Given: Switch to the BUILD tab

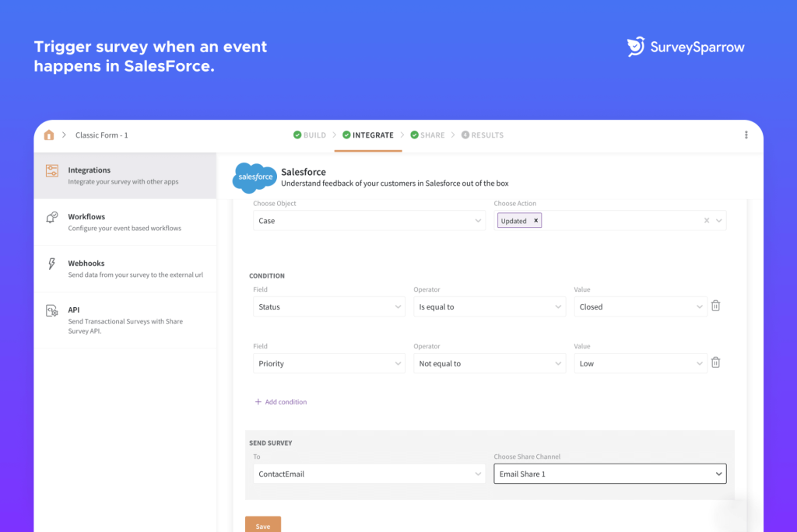Looking at the screenshot, I should coord(310,135).
